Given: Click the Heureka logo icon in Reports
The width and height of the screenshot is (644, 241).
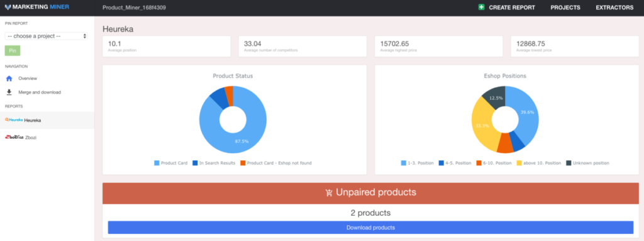Looking at the screenshot, I should 14,120.
